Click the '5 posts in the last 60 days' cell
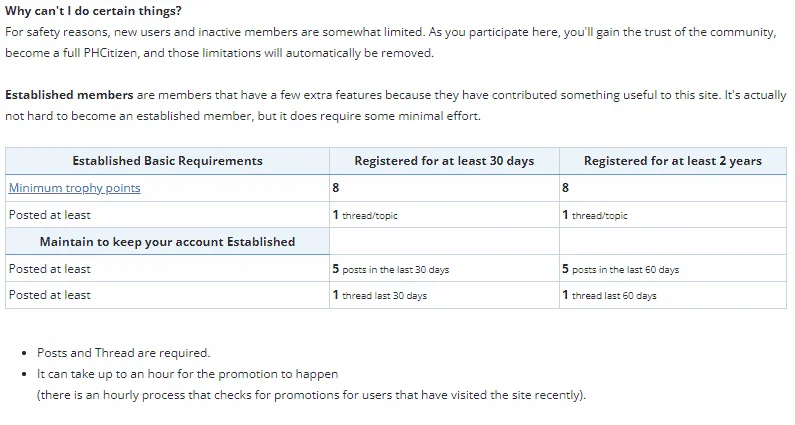Viewport: 795px width, 425px height. (x=673, y=269)
